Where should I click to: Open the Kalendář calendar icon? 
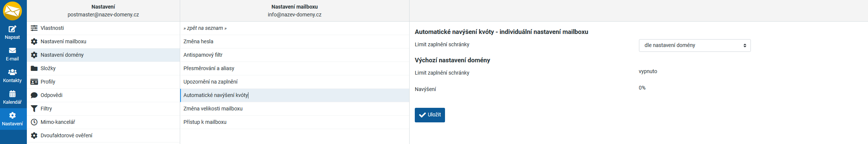pos(12,94)
